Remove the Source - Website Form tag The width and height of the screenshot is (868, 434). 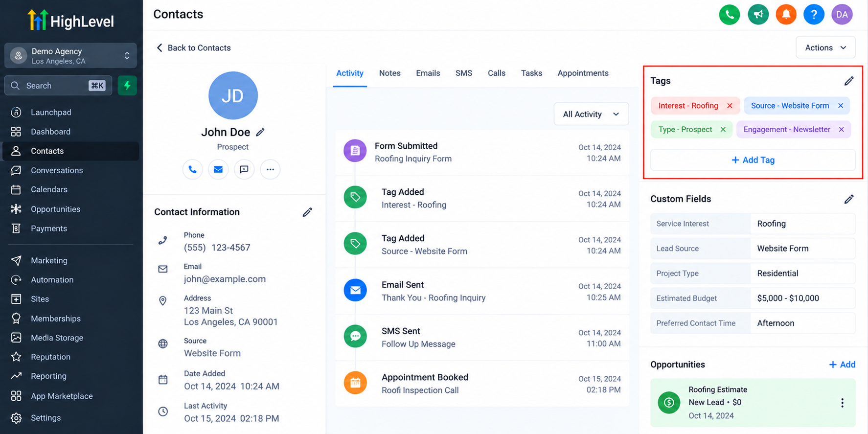click(841, 106)
